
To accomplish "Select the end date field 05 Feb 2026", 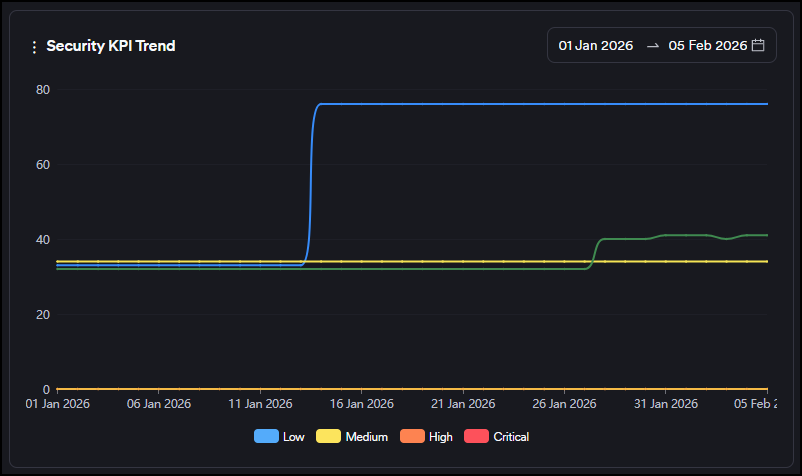I will tap(707, 46).
